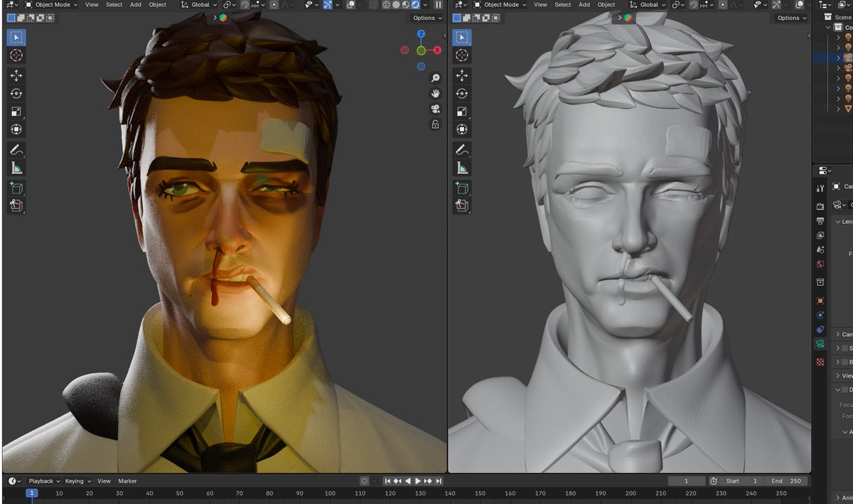Open the Keying popover in timeline
Screen dimensions: 853x504
(x=77, y=481)
